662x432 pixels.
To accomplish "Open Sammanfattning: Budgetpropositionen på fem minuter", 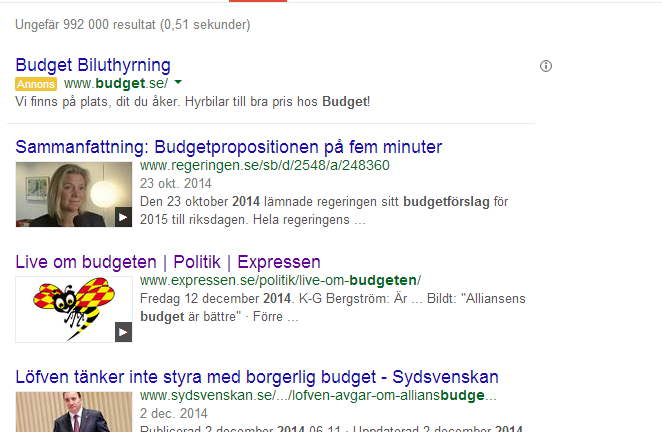I will [x=228, y=147].
